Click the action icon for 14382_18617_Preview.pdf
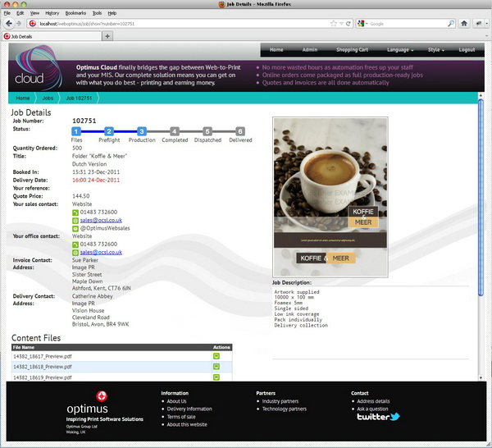This screenshot has width=492, height=448. click(x=216, y=356)
